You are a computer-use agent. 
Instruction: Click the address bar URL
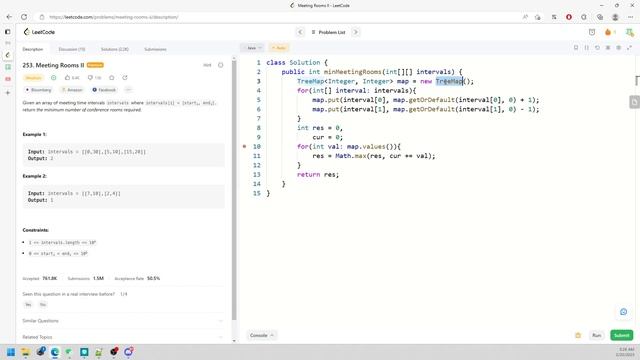click(113, 17)
